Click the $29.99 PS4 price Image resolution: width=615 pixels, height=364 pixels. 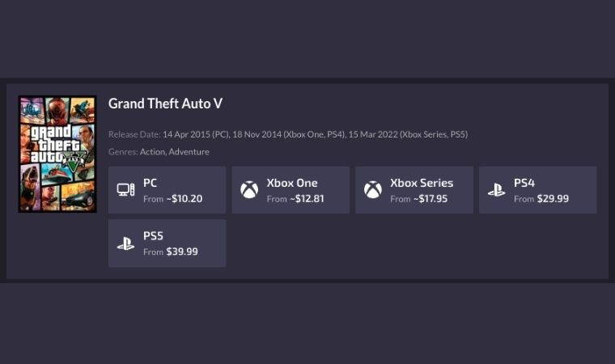(553, 199)
